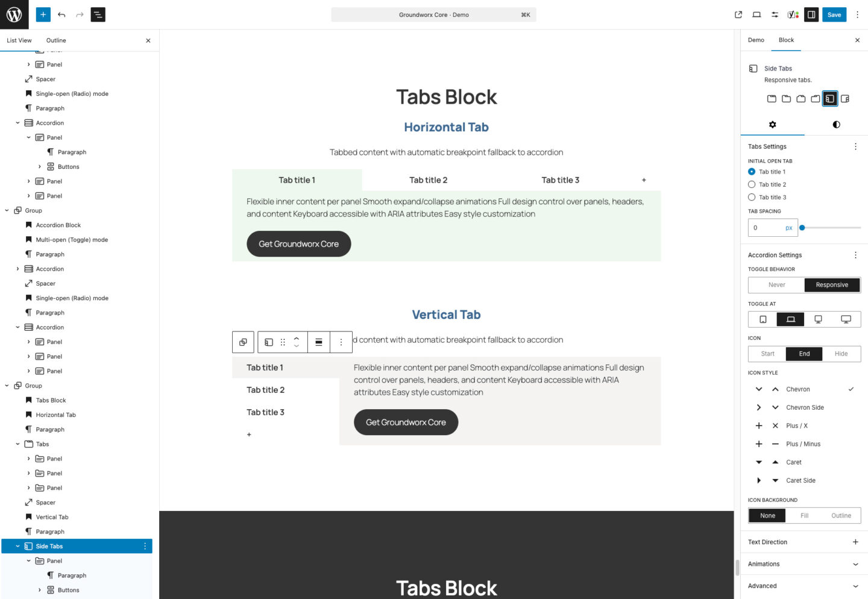Screen dimensions: 868x599
Task: Select Tab title 2 as initial open tab
Action: coord(752,184)
